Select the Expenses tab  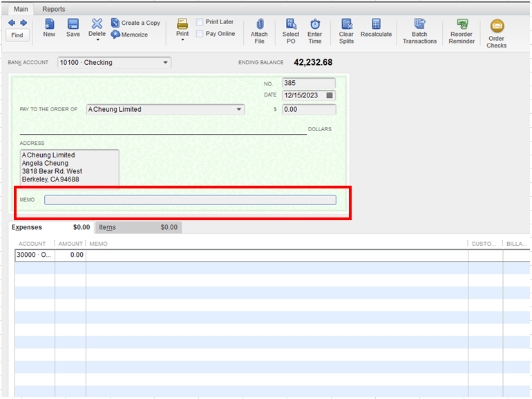tap(51, 227)
